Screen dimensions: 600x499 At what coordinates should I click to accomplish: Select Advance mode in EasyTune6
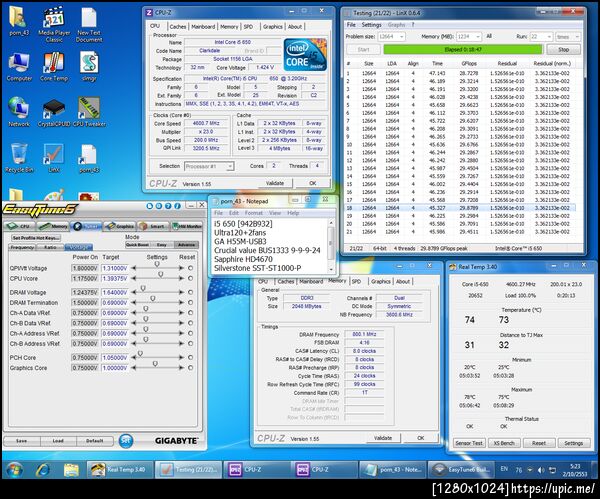coord(186,245)
